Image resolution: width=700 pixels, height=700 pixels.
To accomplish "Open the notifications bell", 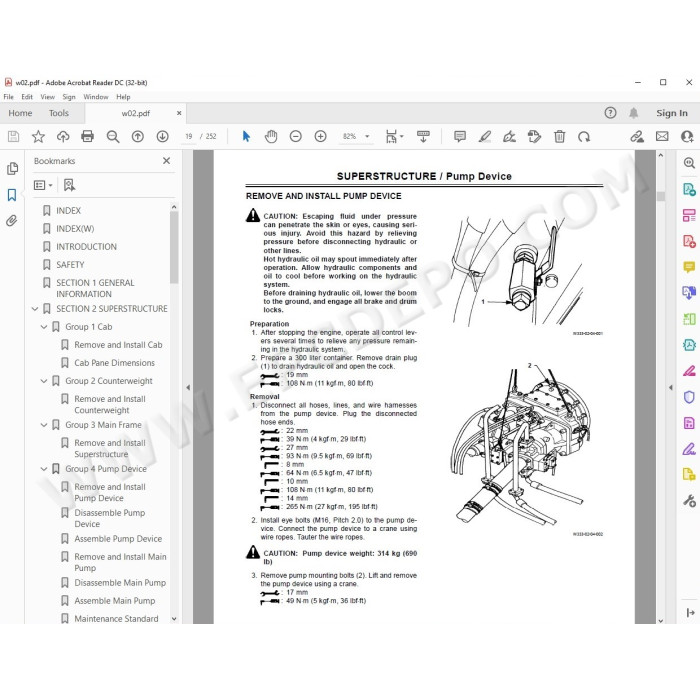I will [633, 113].
